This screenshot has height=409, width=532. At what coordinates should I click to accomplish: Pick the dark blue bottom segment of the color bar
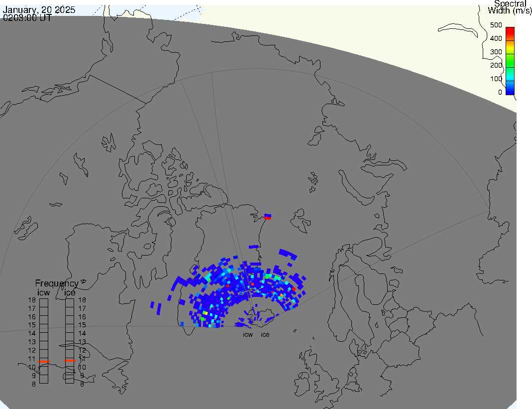[510, 88]
